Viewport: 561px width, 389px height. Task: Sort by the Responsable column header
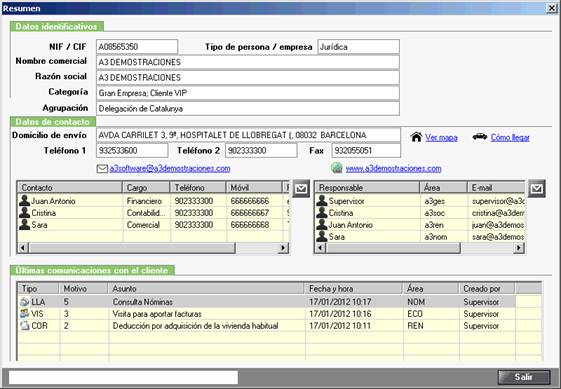pyautogui.click(x=367, y=188)
